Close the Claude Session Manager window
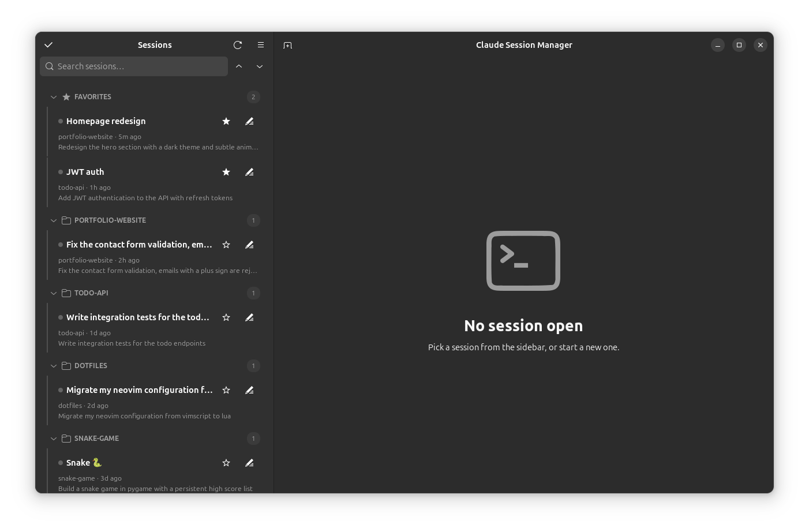The width and height of the screenshot is (809, 532). pyautogui.click(x=761, y=45)
